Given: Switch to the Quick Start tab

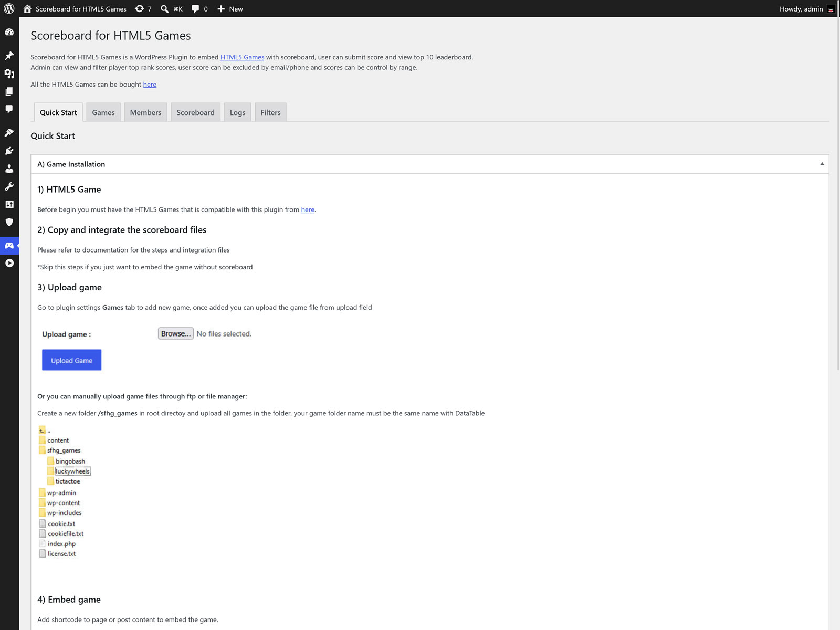Looking at the screenshot, I should tap(58, 112).
